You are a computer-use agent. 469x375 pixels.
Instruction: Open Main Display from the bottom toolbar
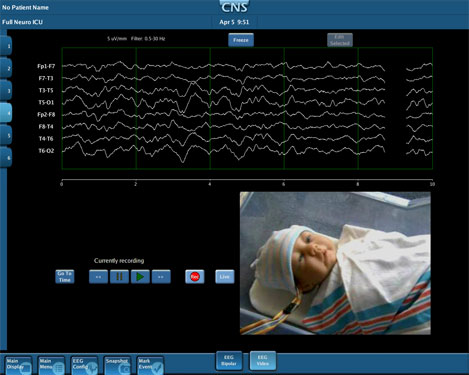tap(19, 366)
